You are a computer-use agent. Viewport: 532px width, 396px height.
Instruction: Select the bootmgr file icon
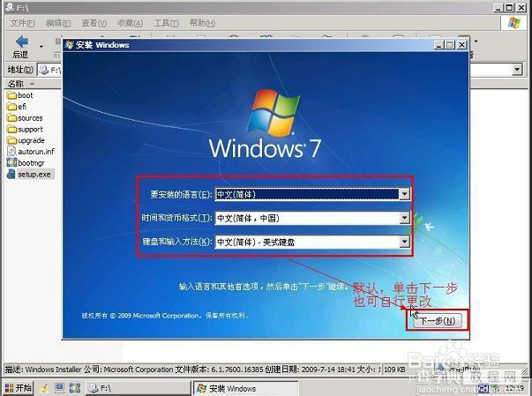pos(11,162)
